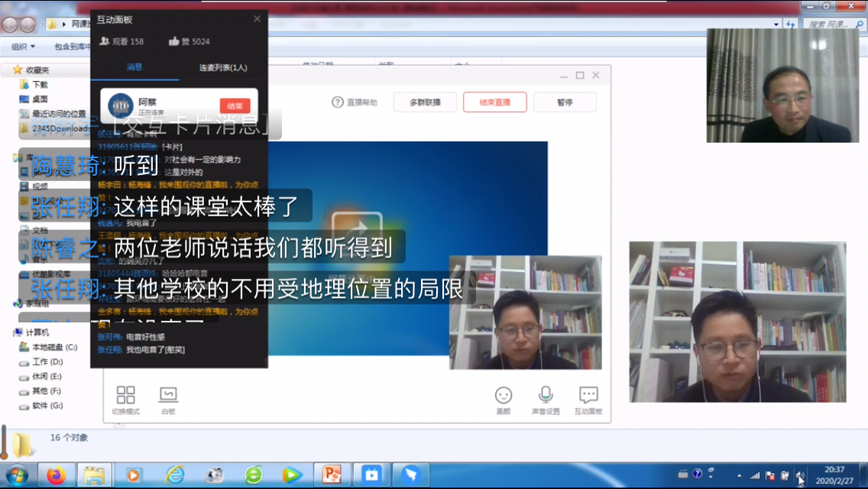Click 阿蔡's avatar in the interaction panel
Viewport: 868px width, 489px height.
pyautogui.click(x=120, y=105)
